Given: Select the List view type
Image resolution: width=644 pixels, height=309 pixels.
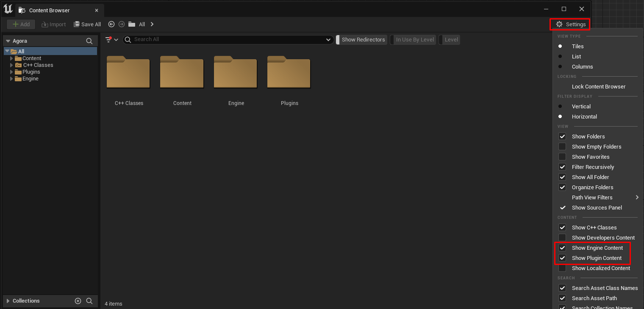Looking at the screenshot, I should coord(576,57).
